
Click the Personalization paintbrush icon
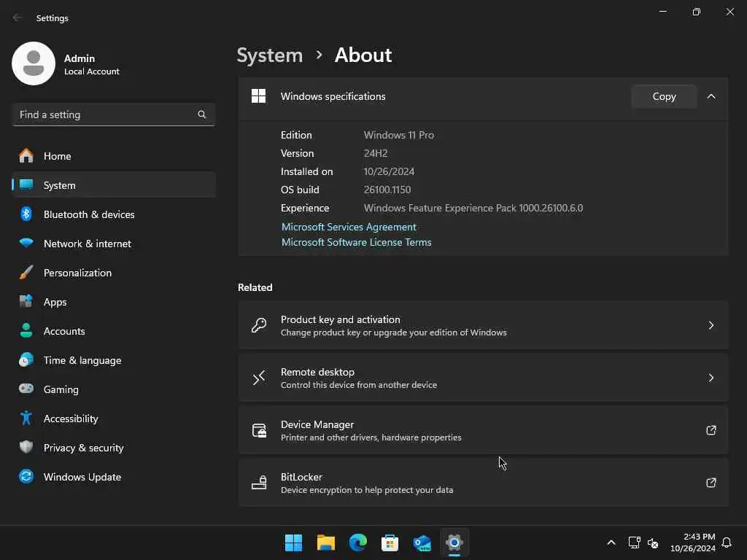(26, 273)
